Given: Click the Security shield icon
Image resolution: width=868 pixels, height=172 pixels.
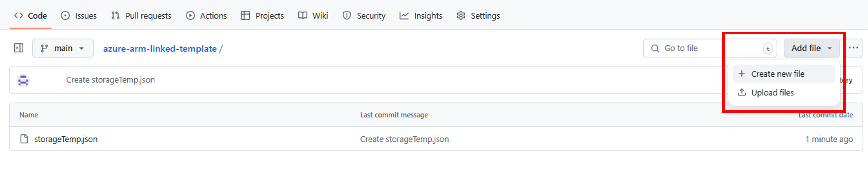Looking at the screenshot, I should coord(346,15).
